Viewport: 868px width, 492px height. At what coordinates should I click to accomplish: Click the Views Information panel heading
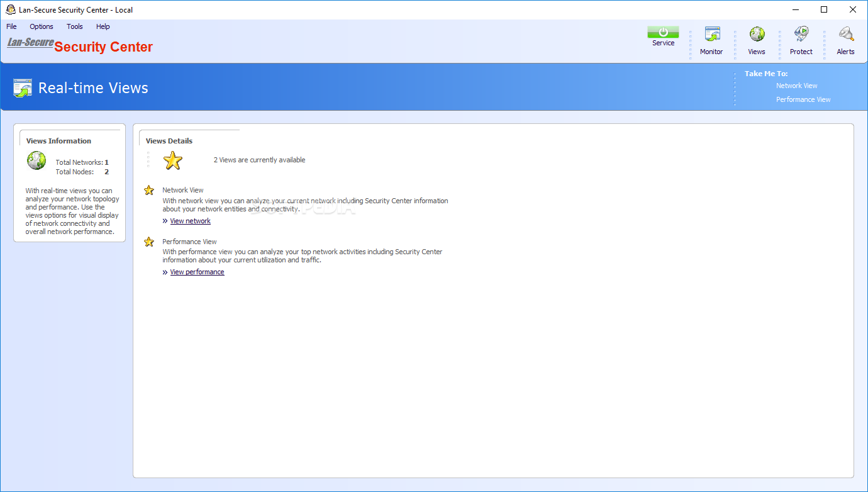click(58, 141)
